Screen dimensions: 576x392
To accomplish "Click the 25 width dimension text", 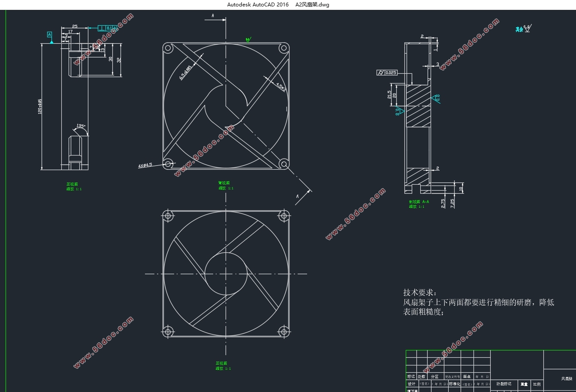I will (75, 26).
